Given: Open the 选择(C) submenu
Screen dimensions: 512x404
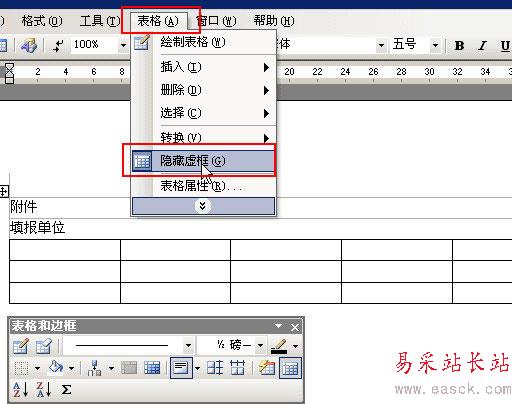Looking at the screenshot, I should tap(204, 113).
